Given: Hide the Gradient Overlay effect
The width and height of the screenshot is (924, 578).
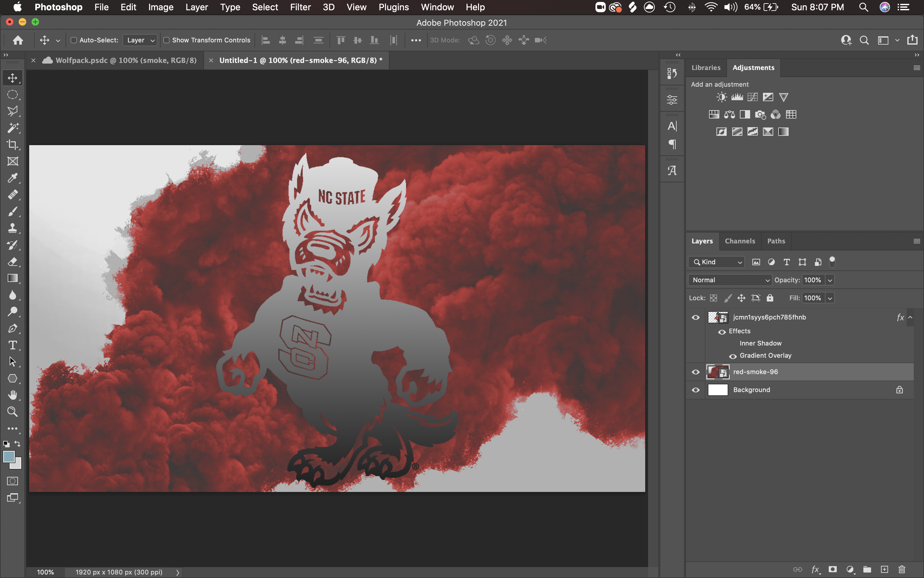Looking at the screenshot, I should (733, 356).
